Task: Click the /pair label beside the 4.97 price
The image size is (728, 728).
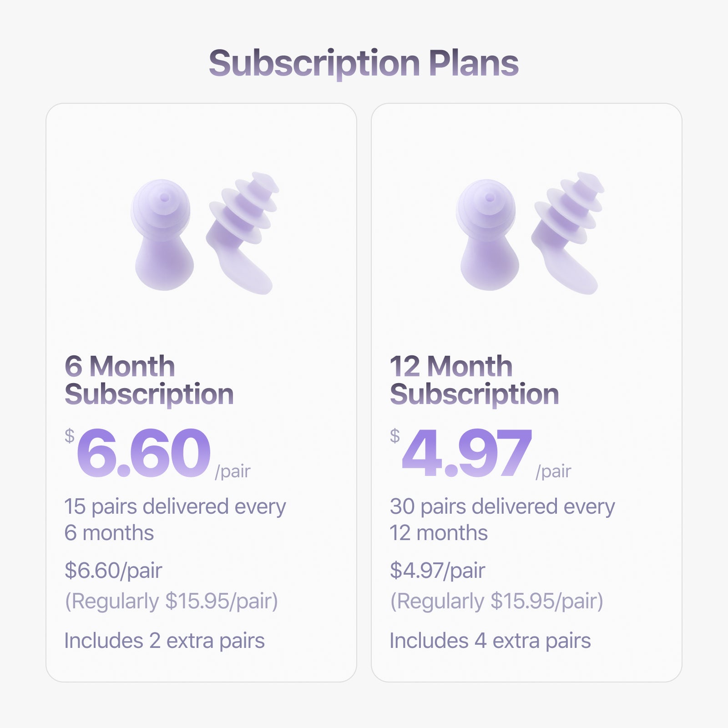Action: coord(553,471)
